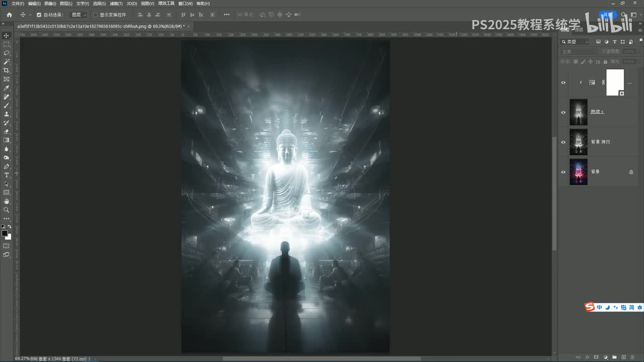Select the Eraser tool
This screenshot has width=644, height=362.
click(x=7, y=131)
